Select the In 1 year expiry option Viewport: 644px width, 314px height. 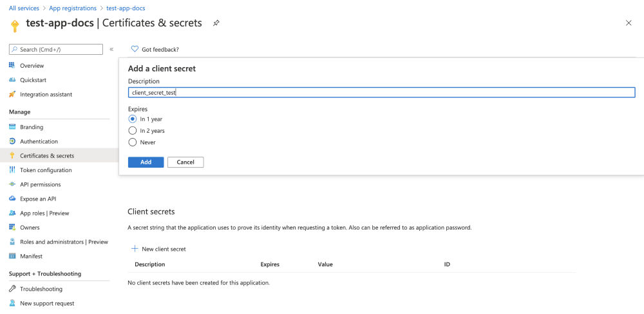point(133,119)
